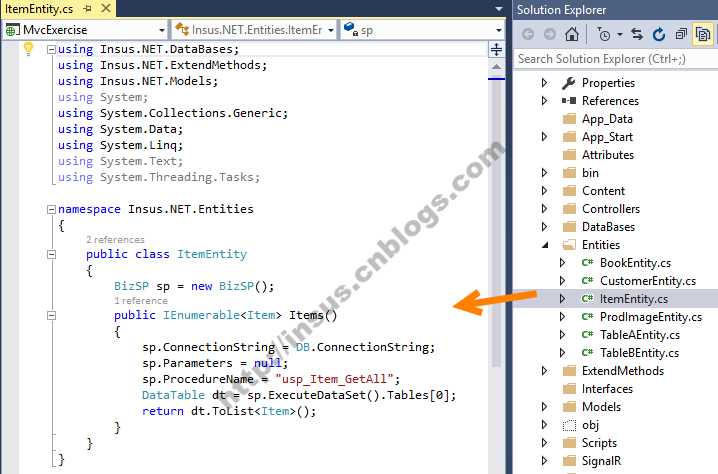Expand the Controllers folder
This screenshot has height=474, width=718.
coord(544,209)
